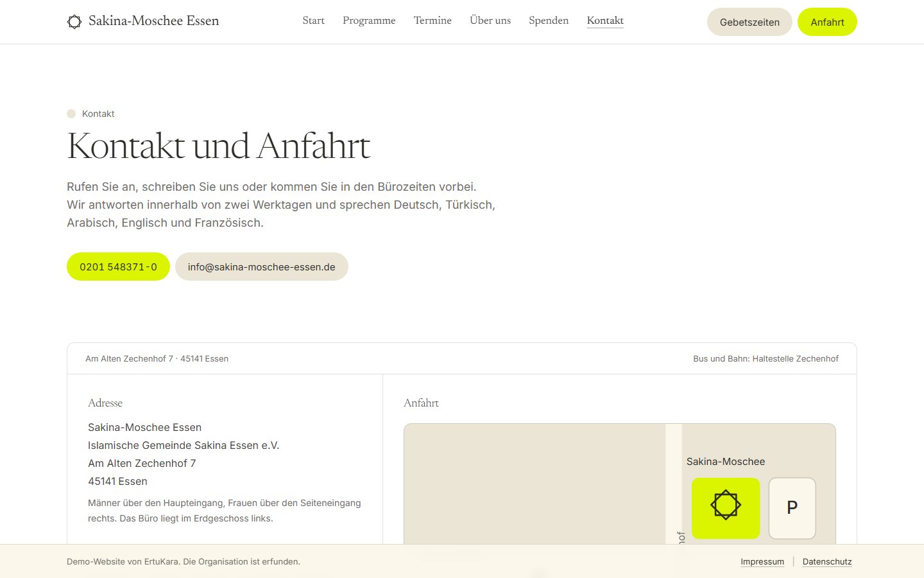
Task: Click the yellow mosque marker on the map
Action: [726, 508]
